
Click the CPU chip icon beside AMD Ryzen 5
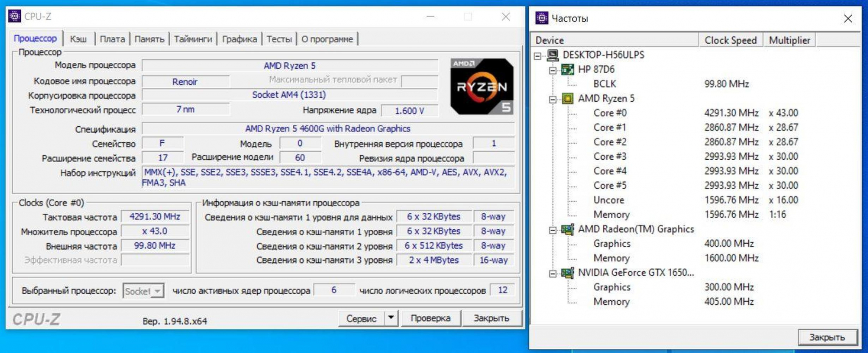[568, 99]
